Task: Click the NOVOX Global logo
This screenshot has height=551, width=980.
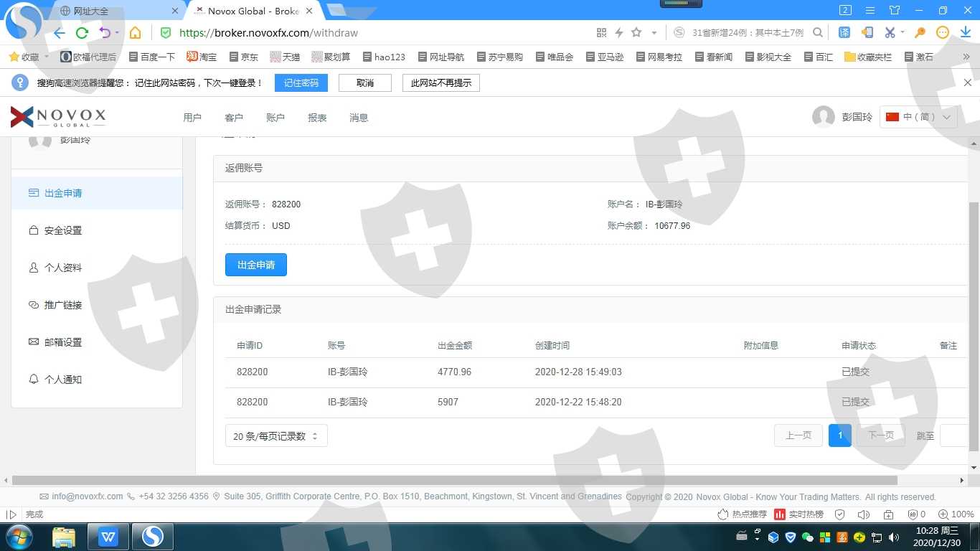Action: [58, 117]
